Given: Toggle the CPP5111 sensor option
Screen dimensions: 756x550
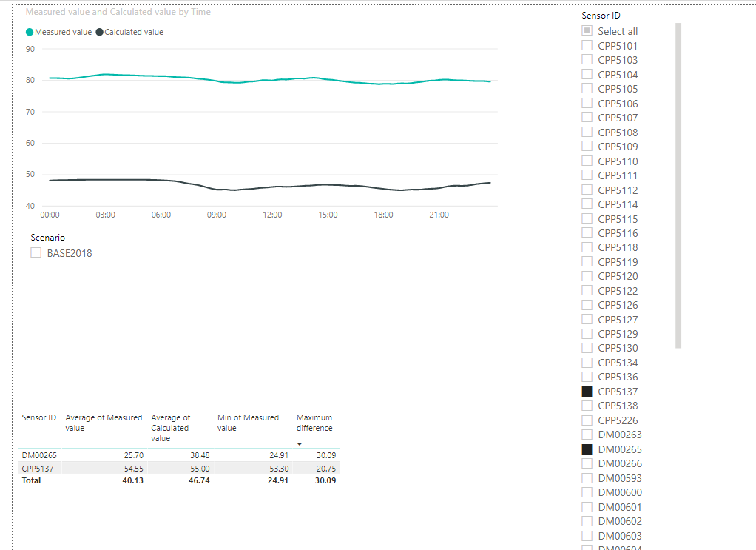Looking at the screenshot, I should (587, 175).
